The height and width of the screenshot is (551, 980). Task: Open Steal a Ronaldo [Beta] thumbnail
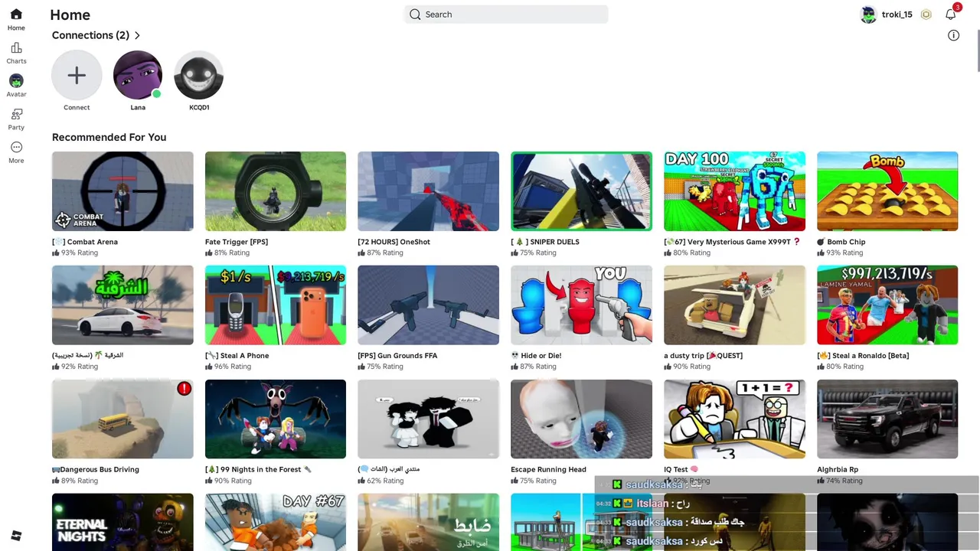[887, 305]
